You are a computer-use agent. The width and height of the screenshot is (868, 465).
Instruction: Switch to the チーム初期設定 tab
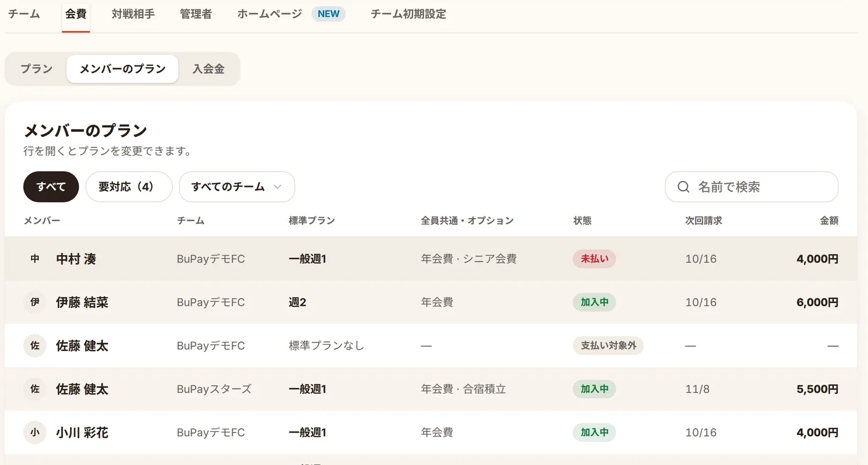[409, 14]
